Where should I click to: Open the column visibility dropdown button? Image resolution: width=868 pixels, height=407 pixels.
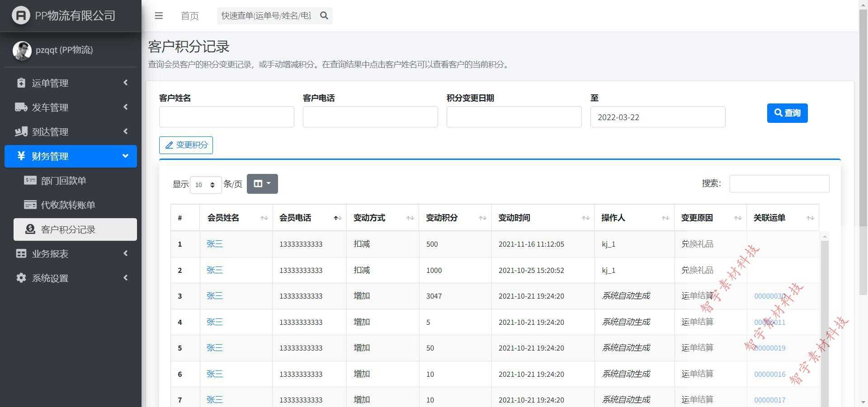tap(262, 184)
